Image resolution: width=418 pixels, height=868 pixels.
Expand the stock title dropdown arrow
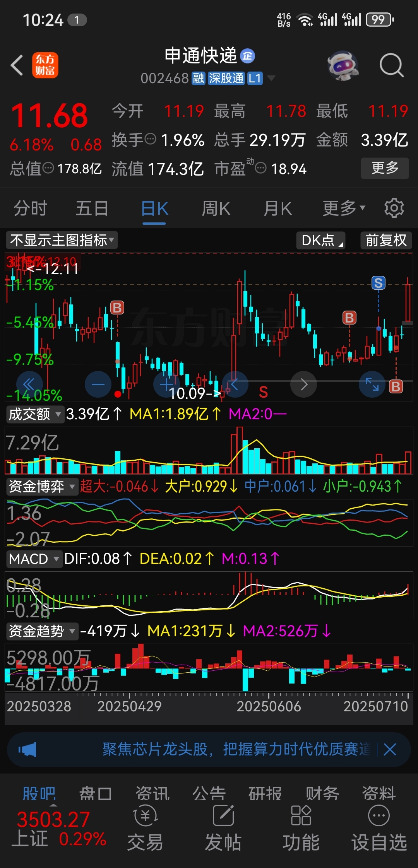click(271, 79)
